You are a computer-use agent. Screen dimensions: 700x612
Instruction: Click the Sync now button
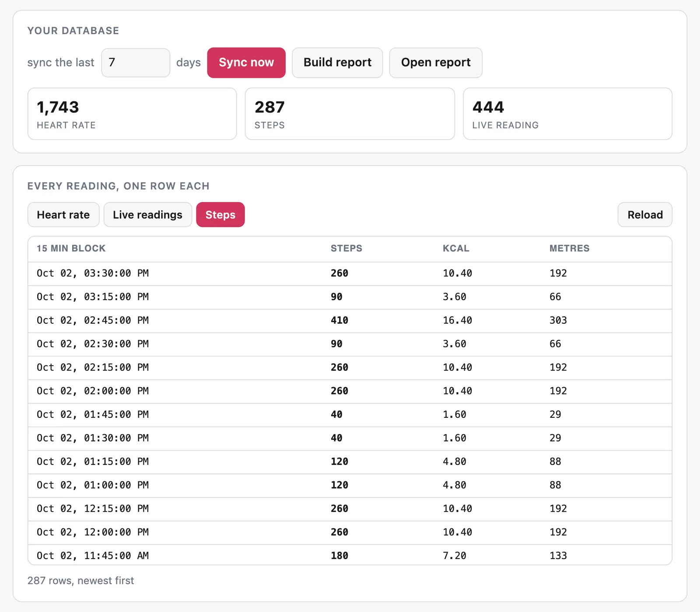pyautogui.click(x=246, y=63)
